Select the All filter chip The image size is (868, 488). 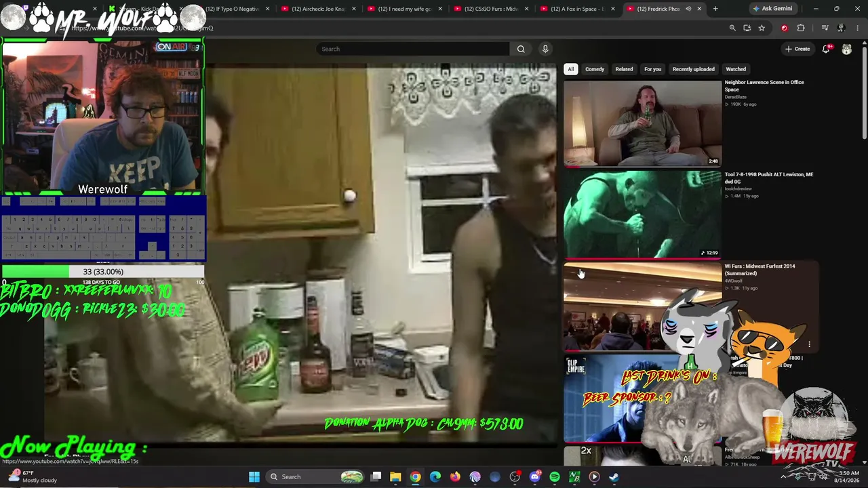coord(571,69)
